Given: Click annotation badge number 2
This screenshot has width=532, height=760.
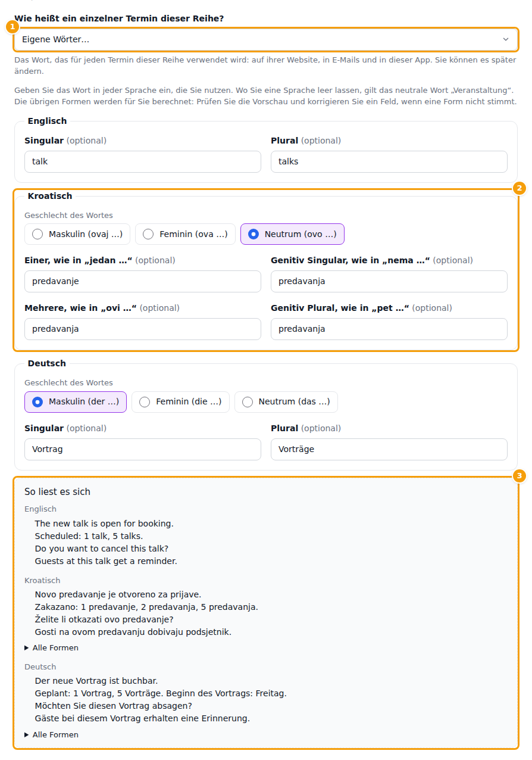Looking at the screenshot, I should point(519,188).
